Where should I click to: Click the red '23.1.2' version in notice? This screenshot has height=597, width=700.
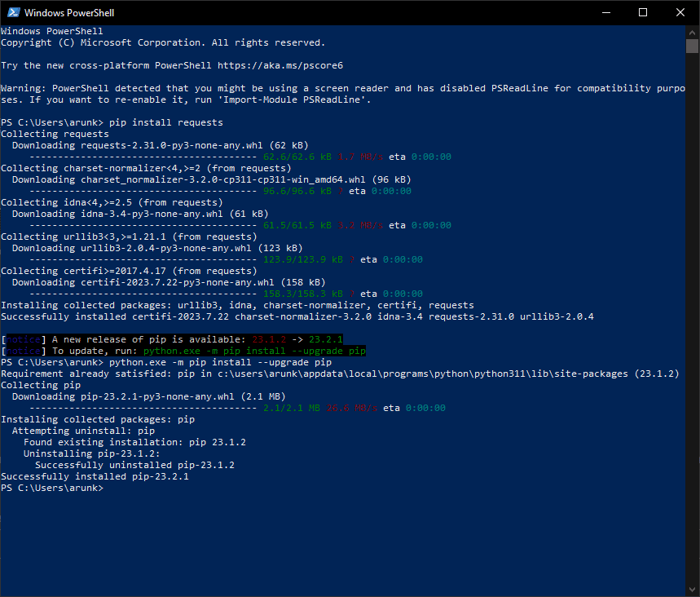pyautogui.click(x=269, y=339)
